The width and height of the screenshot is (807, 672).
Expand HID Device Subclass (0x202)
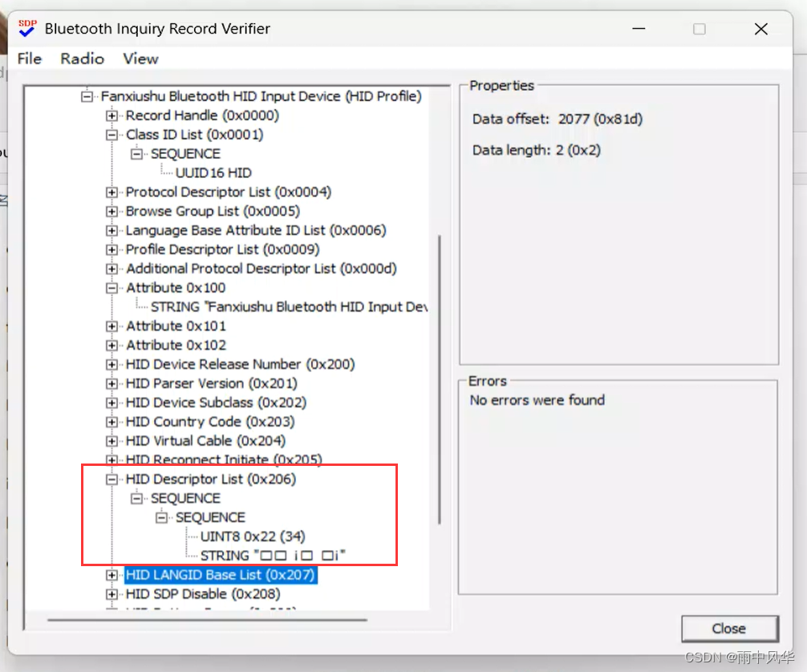[112, 403]
